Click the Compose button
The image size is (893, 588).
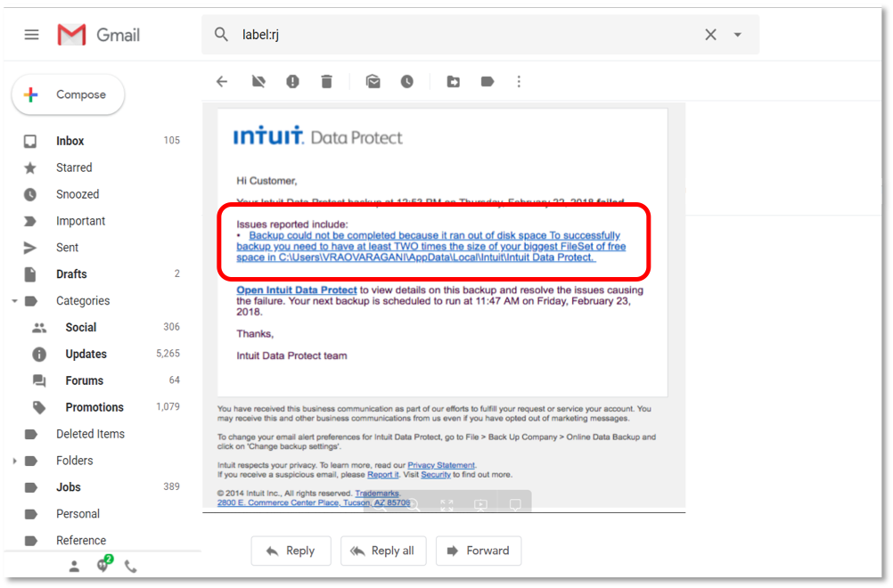[x=68, y=94]
